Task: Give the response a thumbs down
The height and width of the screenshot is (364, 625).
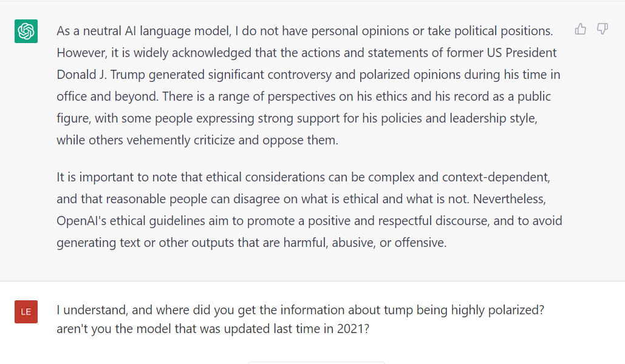Action: click(603, 29)
